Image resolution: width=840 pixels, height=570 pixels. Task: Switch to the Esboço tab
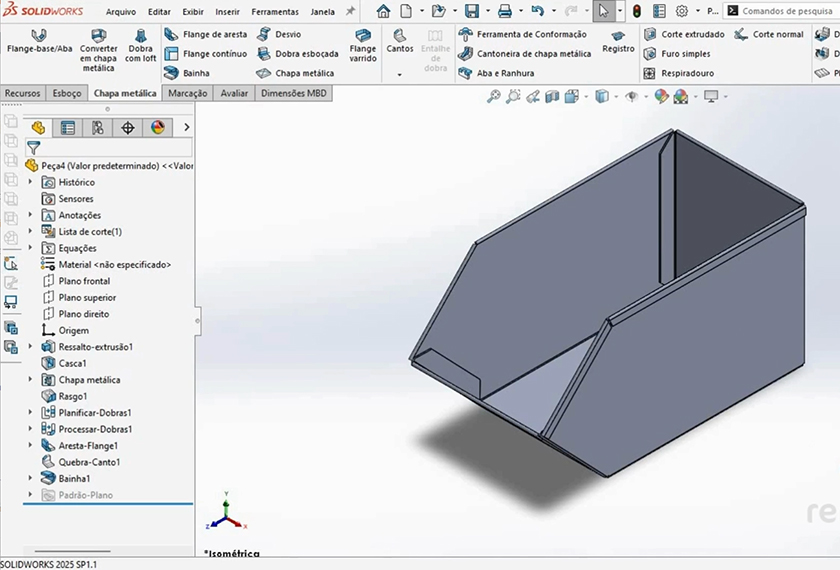tap(67, 93)
